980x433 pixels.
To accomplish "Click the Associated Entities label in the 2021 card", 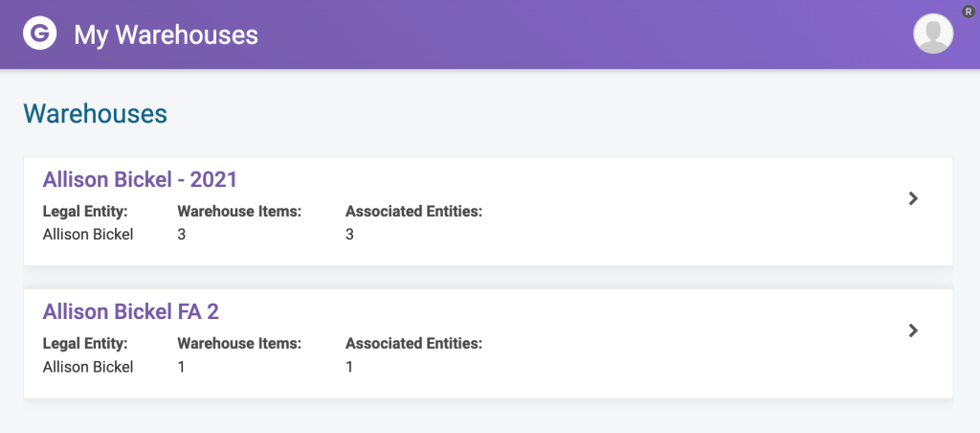I will [x=413, y=212].
